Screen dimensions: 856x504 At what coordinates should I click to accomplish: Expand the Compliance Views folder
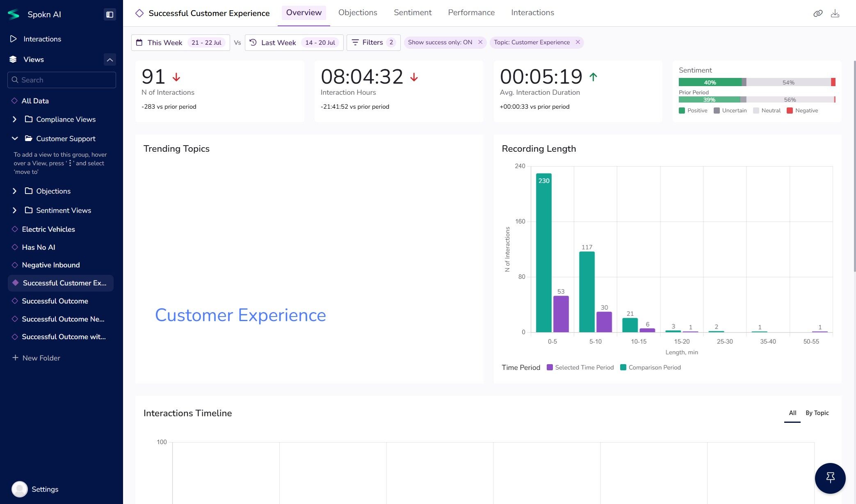point(15,119)
